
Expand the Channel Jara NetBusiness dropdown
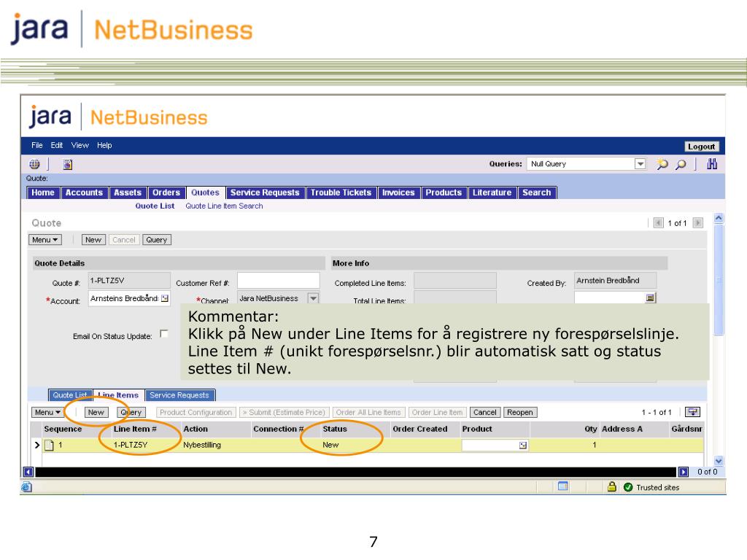tap(313, 298)
